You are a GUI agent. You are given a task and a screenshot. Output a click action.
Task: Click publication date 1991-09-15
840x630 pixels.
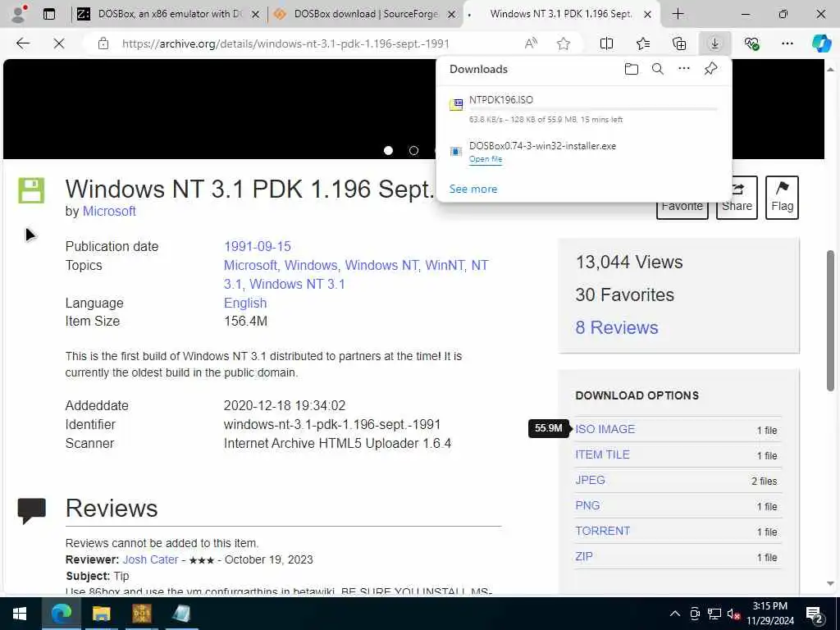point(257,246)
